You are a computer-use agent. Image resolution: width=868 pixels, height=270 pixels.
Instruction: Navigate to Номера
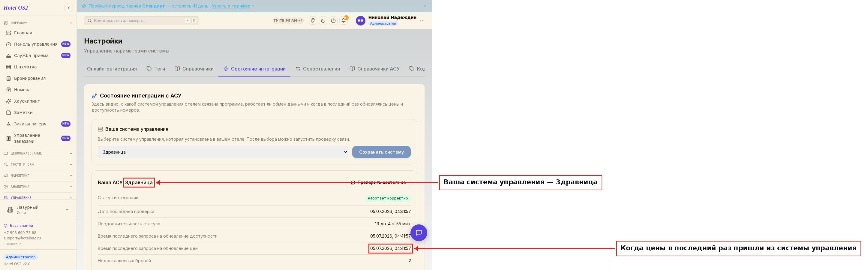(38, 90)
